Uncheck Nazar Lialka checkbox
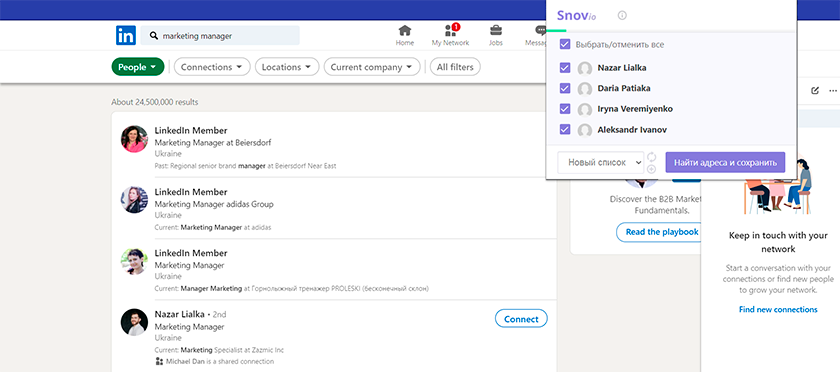This screenshot has height=372, width=840. click(565, 68)
